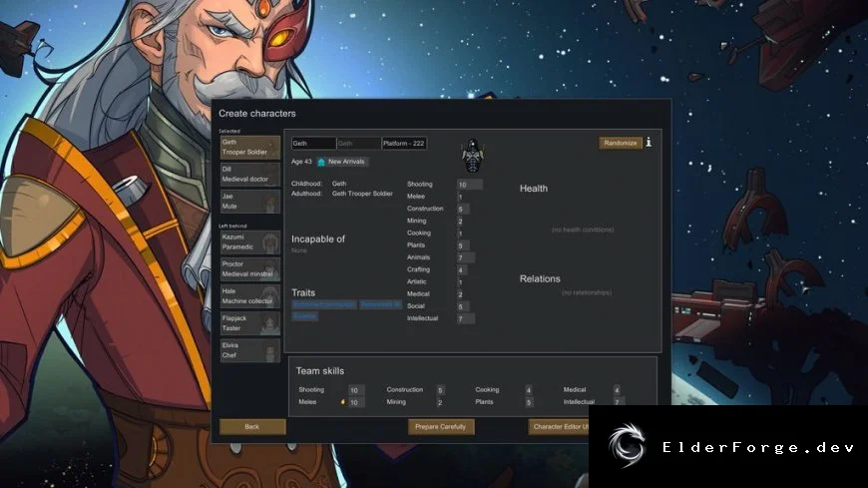This screenshot has height=488, width=868.
Task: Click Geth's Medical skill label
Action: pos(418,293)
